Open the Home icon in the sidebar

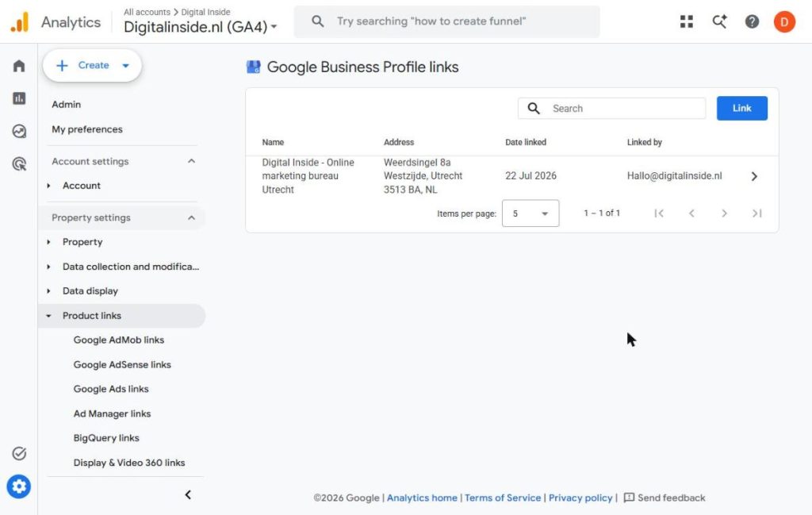[19, 66]
